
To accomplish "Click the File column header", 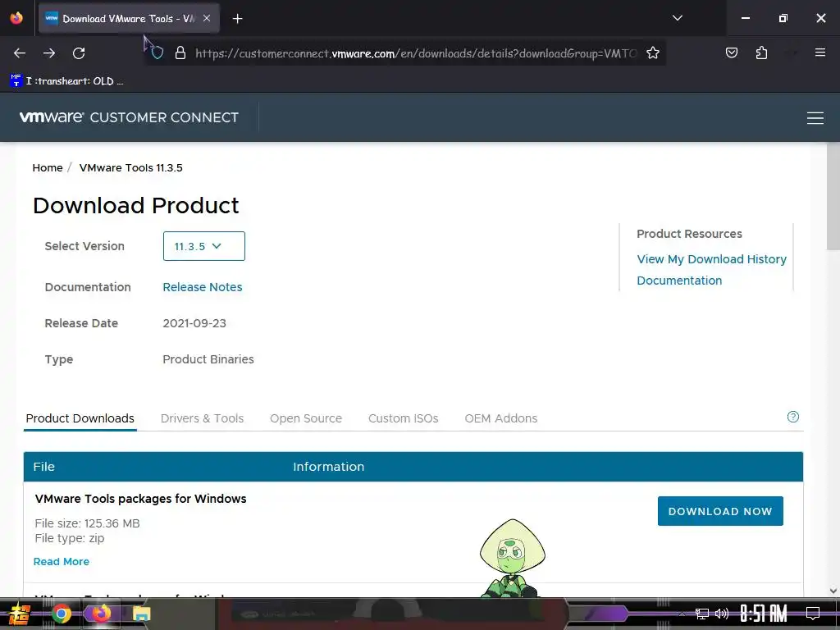I will click(x=44, y=467).
